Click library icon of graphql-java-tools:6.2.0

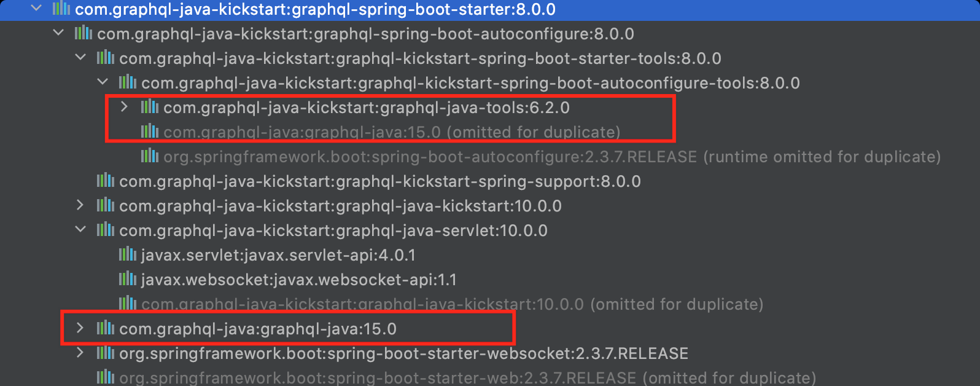(150, 107)
